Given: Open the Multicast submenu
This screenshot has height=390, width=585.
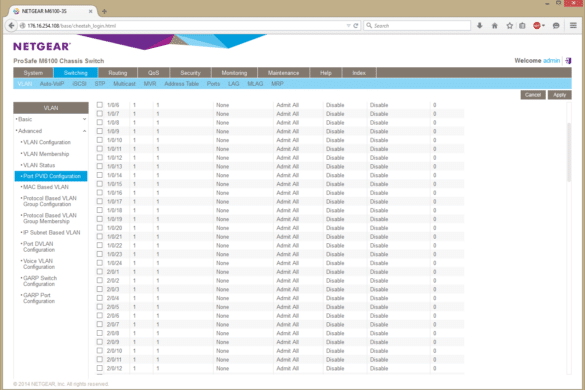Looking at the screenshot, I should 124,84.
